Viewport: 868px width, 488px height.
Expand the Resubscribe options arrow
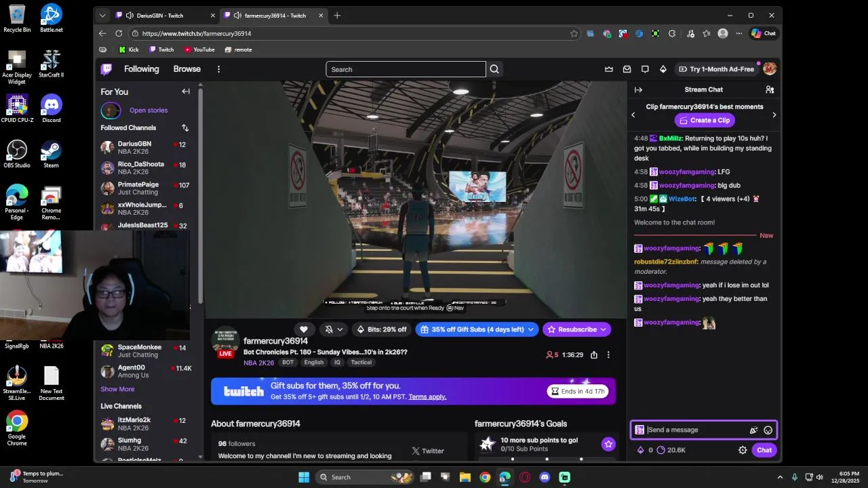pyautogui.click(x=604, y=329)
